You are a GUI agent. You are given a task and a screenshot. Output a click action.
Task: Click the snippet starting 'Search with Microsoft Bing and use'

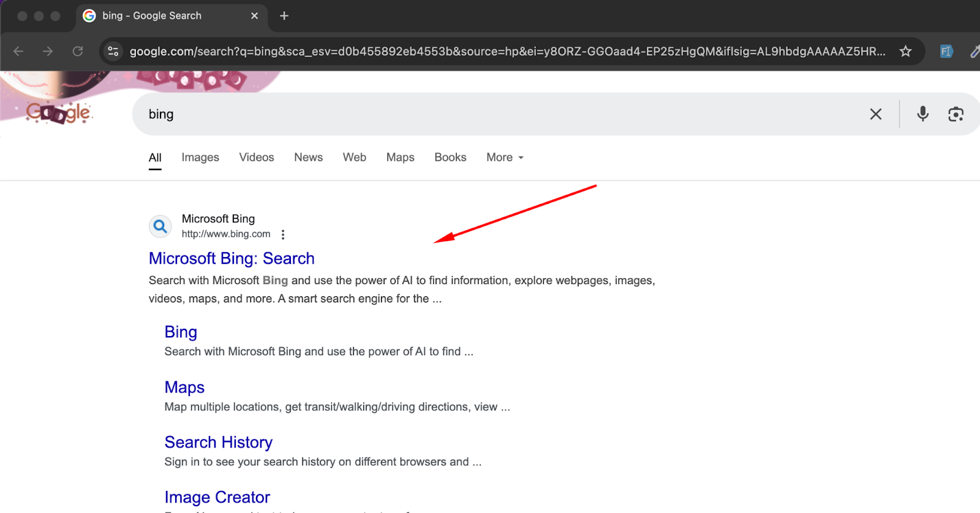click(x=402, y=290)
